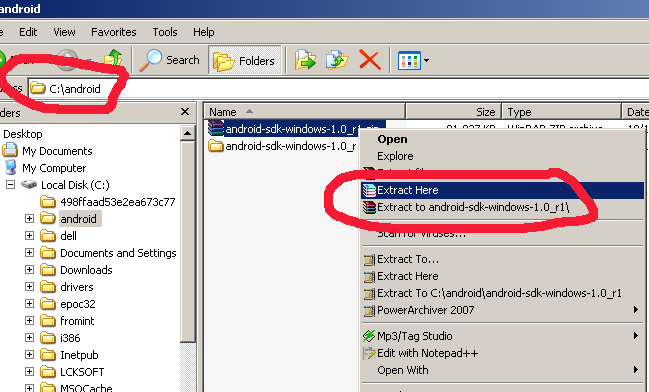Choose Open in the context menu
This screenshot has width=649, height=392.
point(392,139)
